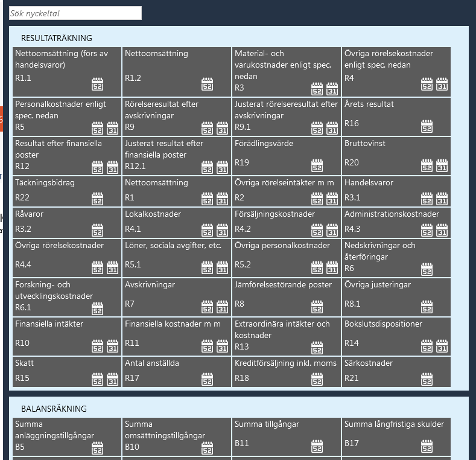Pick the 52-week icon on Summa tillgångar
Screen dimensions: 476x460
[x=317, y=446]
